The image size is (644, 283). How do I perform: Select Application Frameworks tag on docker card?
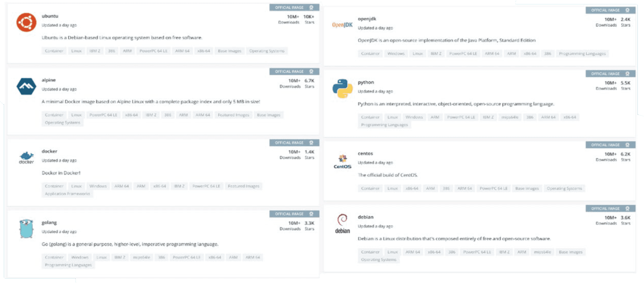tap(67, 194)
